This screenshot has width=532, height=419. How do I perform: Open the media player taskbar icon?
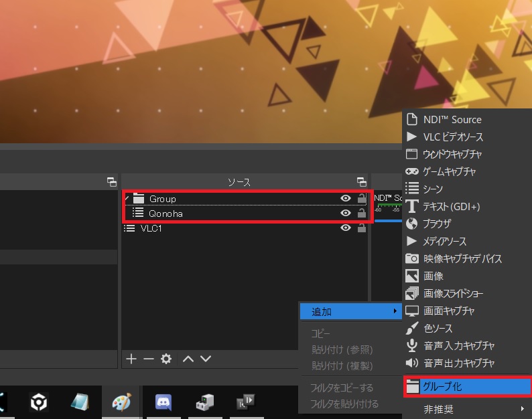coord(245,402)
